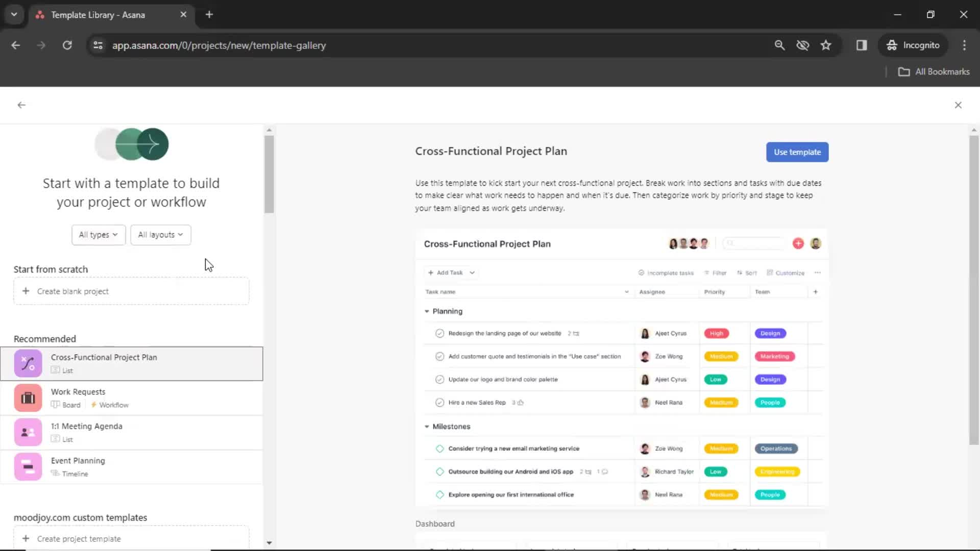Viewport: 980px width, 551px height.
Task: Open the browser zoom magnifier icon
Action: point(779,45)
